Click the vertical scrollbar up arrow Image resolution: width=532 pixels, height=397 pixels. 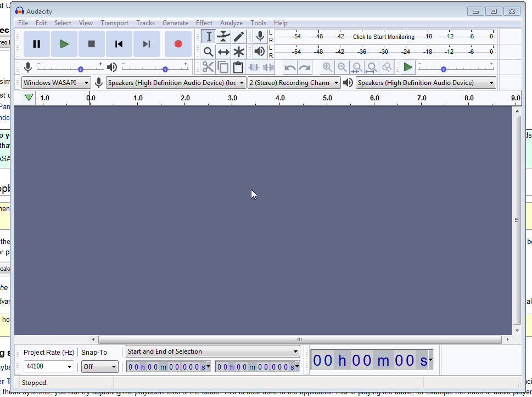(517, 111)
